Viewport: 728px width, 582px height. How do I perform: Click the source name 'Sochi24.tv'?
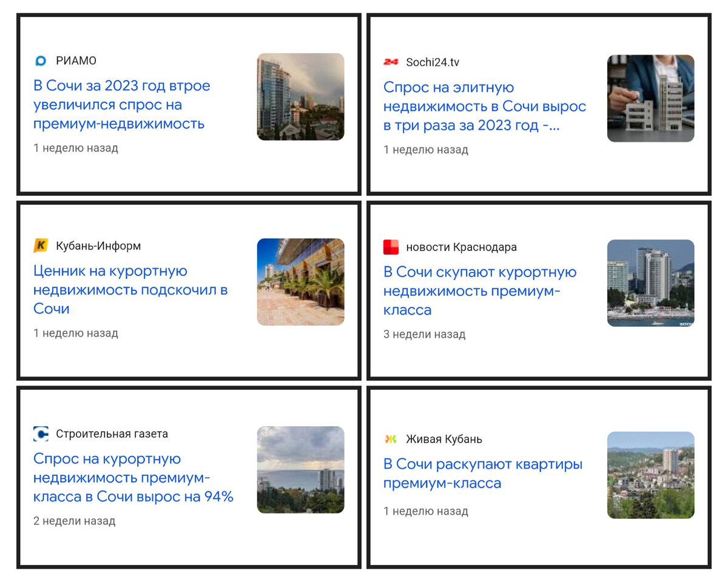433,62
